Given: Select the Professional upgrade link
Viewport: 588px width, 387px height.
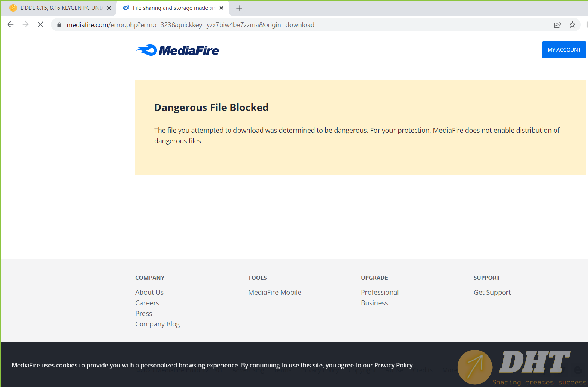Looking at the screenshot, I should point(380,292).
